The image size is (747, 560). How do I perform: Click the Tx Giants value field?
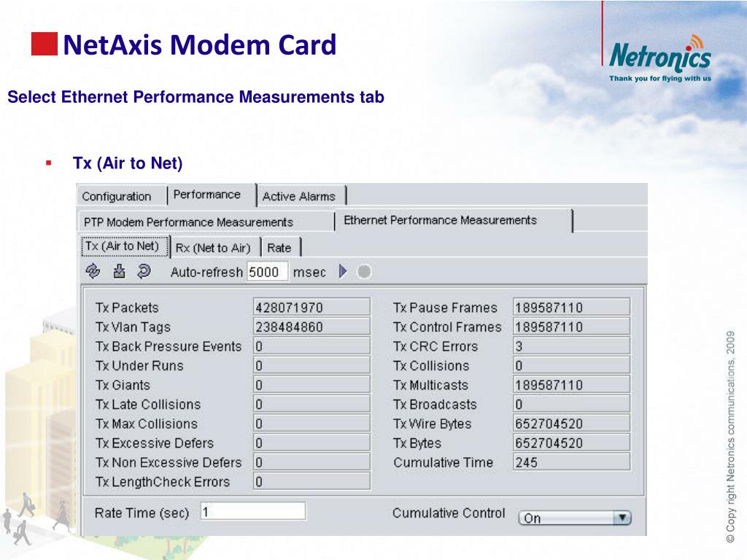tap(311, 385)
